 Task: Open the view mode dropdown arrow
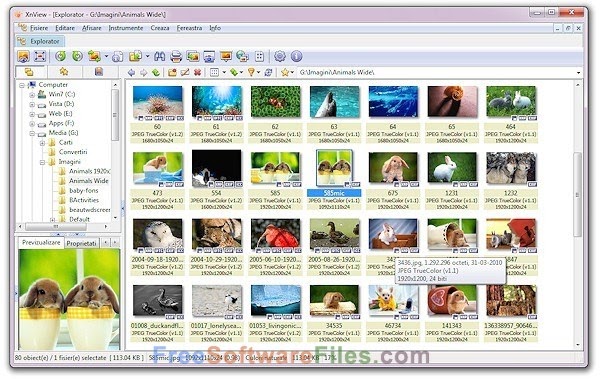224,73
